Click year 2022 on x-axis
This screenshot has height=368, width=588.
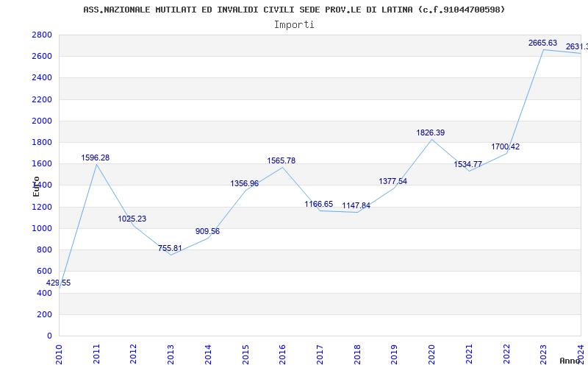pos(506,354)
